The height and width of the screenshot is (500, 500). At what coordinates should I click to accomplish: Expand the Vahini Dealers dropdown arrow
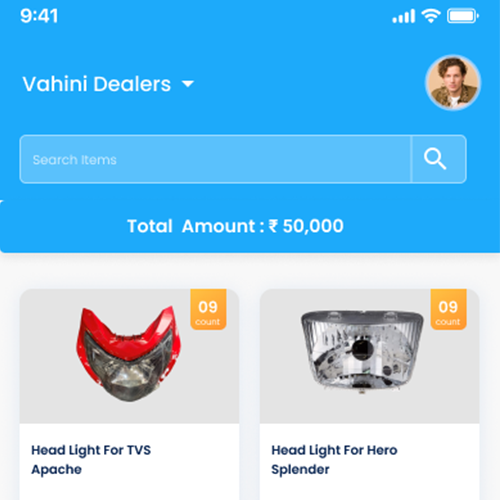[188, 84]
